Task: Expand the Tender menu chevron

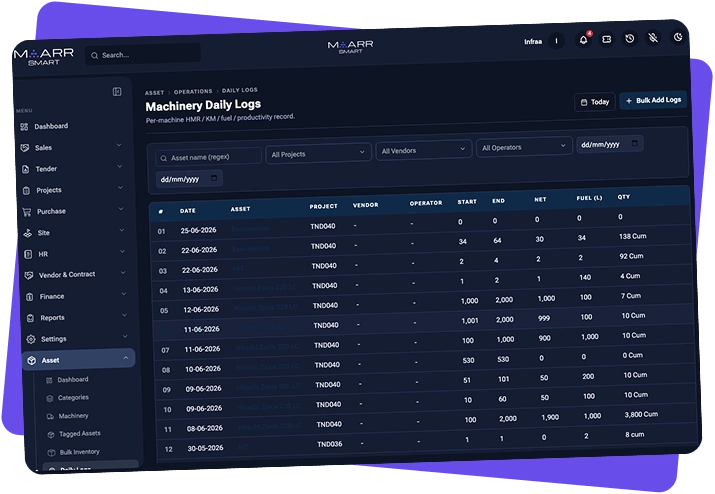Action: (x=119, y=166)
